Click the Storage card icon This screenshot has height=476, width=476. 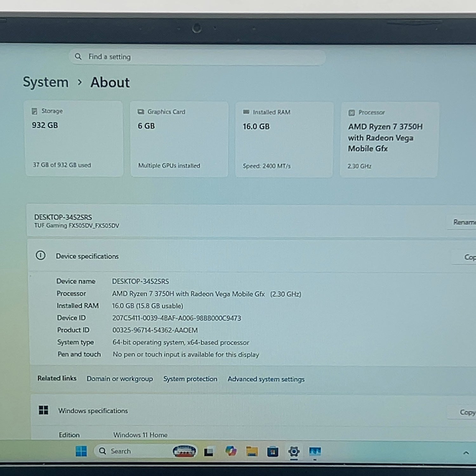[34, 111]
